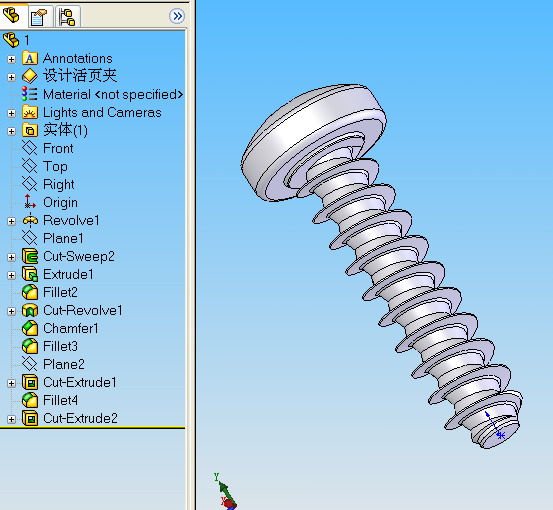Click the Revolve1 feature icon
The height and width of the screenshot is (510, 553).
[x=30, y=220]
